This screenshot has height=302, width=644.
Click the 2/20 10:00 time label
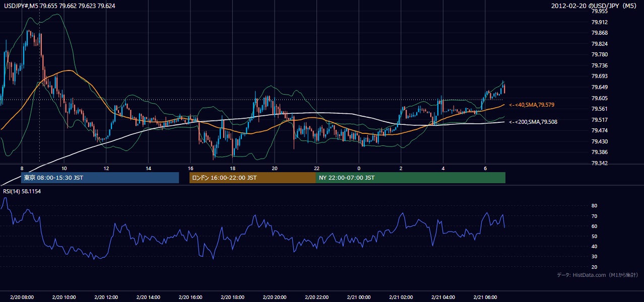(64, 297)
